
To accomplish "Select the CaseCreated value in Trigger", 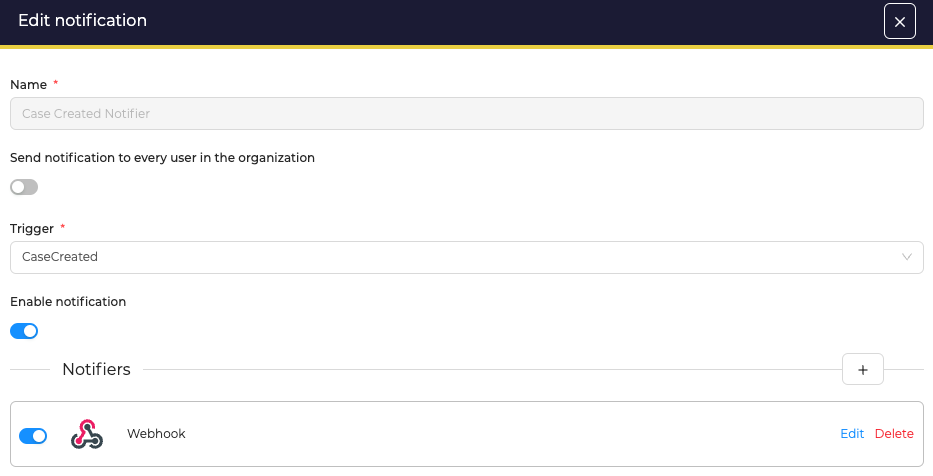I will pyautogui.click(x=60, y=257).
